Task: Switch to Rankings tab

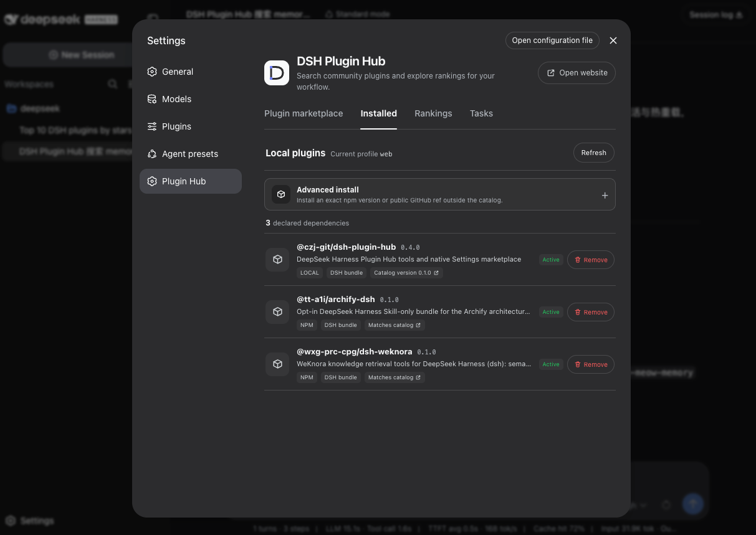Action: (433, 113)
